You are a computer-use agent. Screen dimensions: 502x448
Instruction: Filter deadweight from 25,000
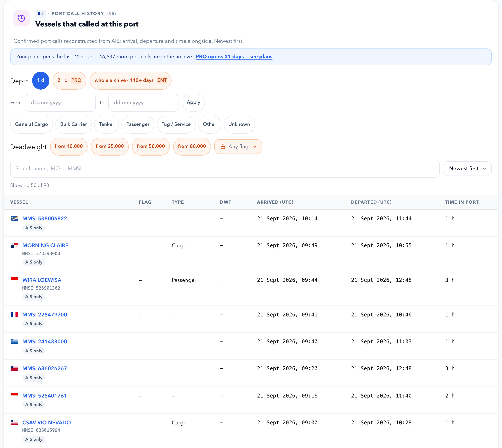click(x=110, y=146)
